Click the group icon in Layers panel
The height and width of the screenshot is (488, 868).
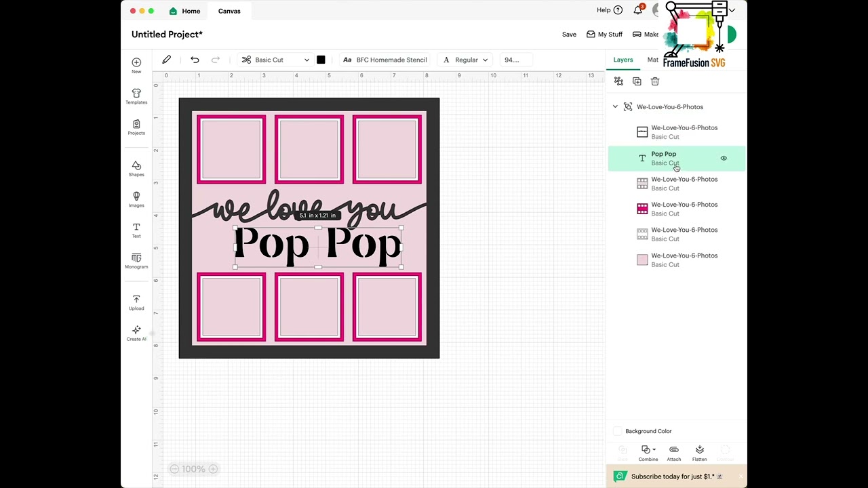tap(618, 81)
